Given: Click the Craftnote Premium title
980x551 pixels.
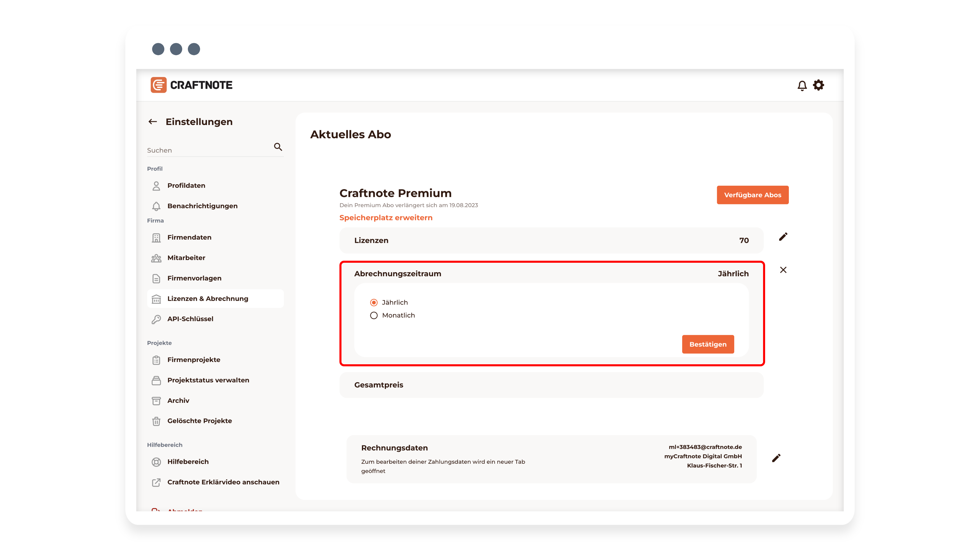Looking at the screenshot, I should (395, 193).
